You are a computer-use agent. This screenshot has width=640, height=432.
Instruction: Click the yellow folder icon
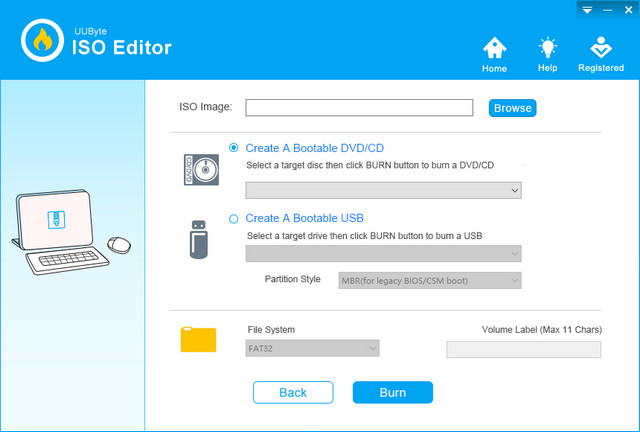[x=198, y=339]
